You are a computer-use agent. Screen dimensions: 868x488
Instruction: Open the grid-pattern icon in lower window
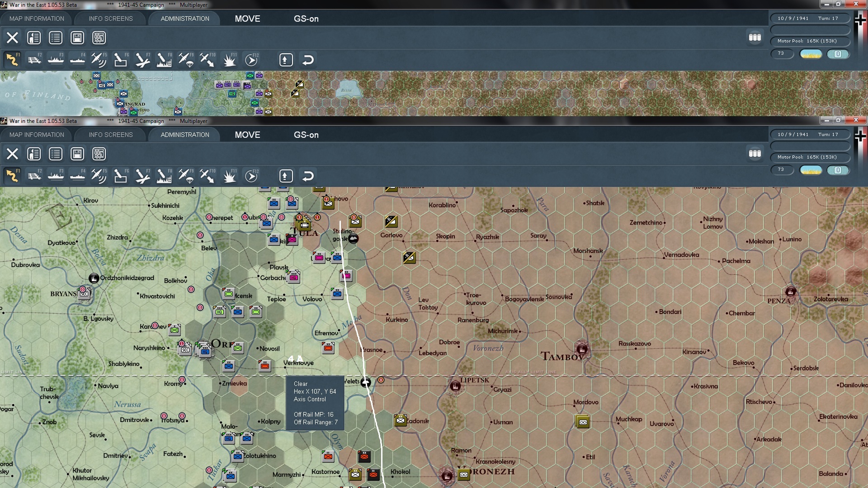(99, 154)
